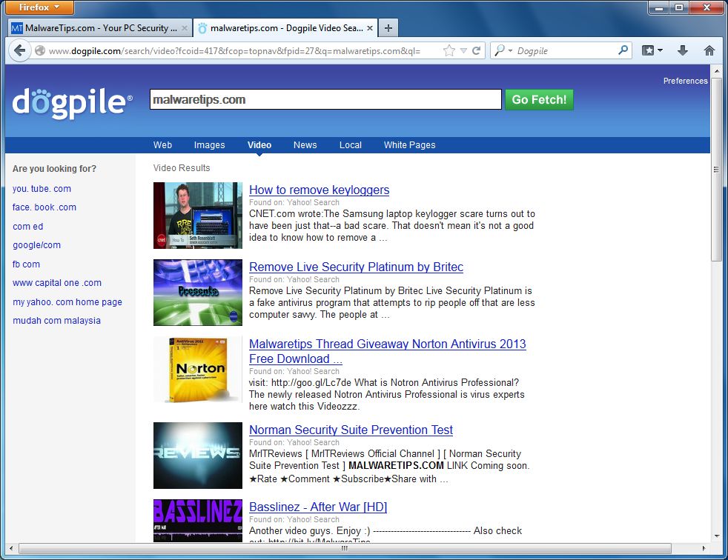Click 'www capital one .com' suggestion
The image size is (728, 560).
pyautogui.click(x=57, y=283)
